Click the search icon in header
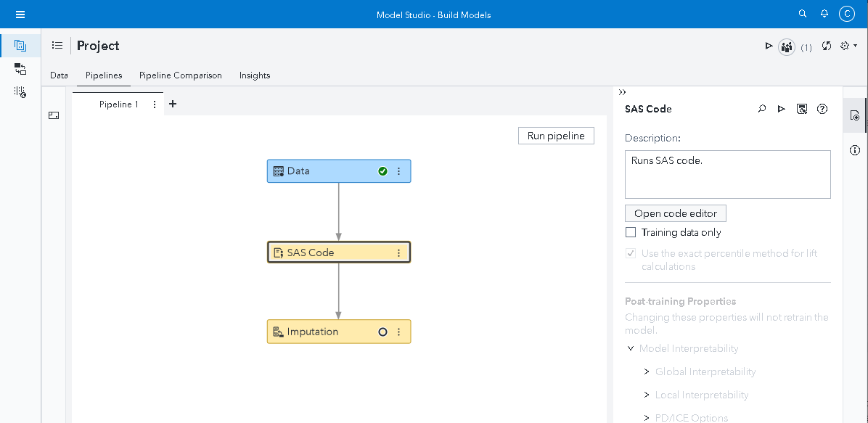Screen dimensions: 868x423 coord(802,14)
